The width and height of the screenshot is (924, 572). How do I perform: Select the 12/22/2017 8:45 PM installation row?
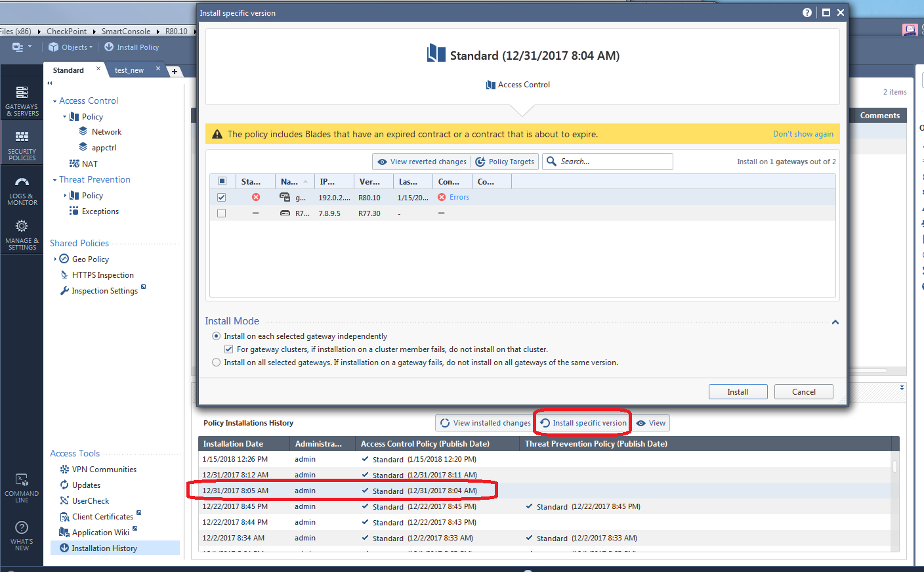coord(545,506)
